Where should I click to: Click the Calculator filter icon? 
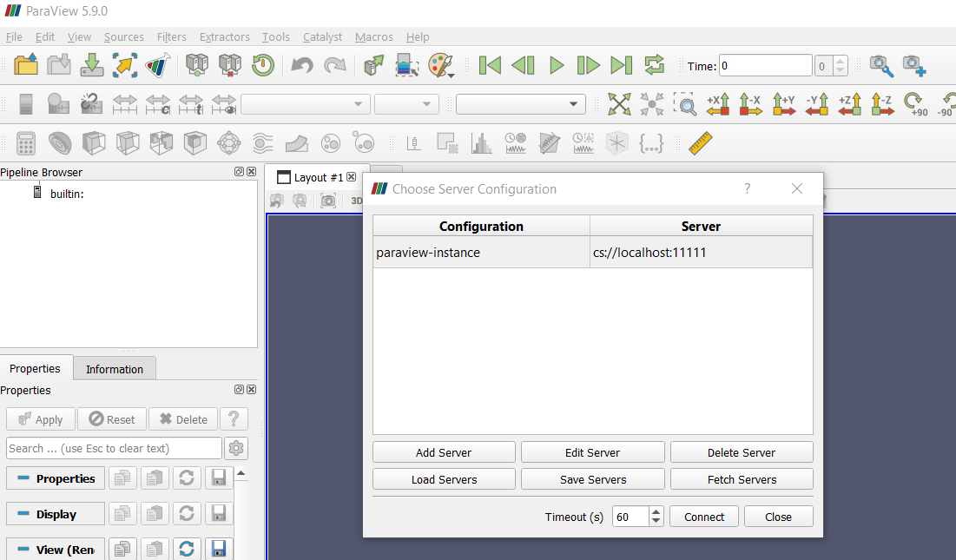click(25, 144)
